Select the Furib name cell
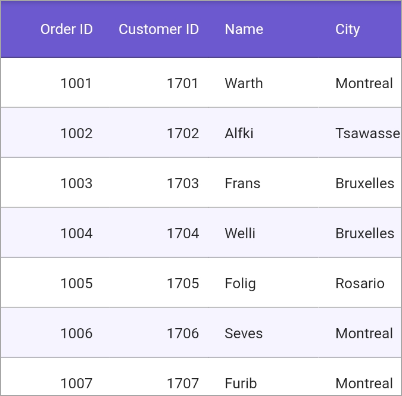 point(263,377)
